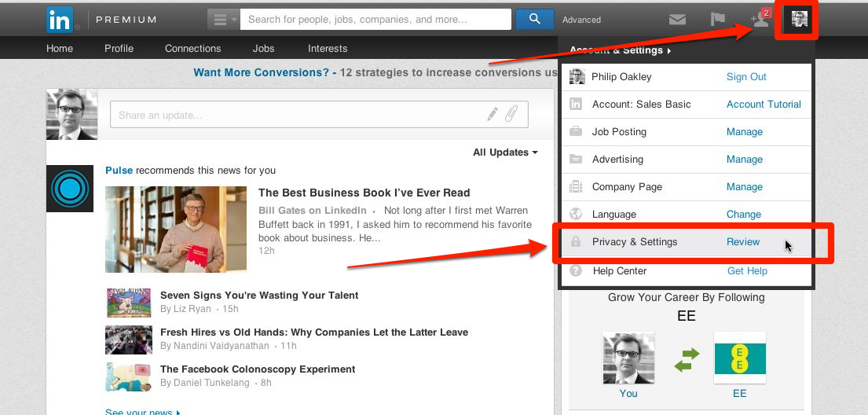Image resolution: width=868 pixels, height=415 pixels.
Task: Click Change for Language
Action: tap(743, 215)
